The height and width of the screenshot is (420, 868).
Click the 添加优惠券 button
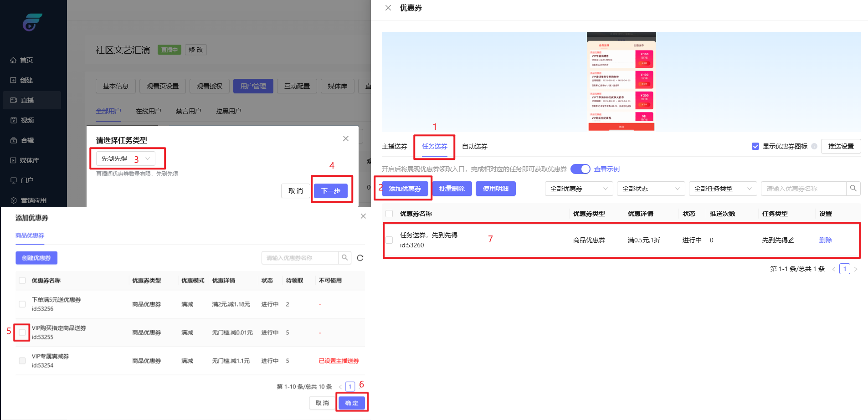[x=405, y=189]
